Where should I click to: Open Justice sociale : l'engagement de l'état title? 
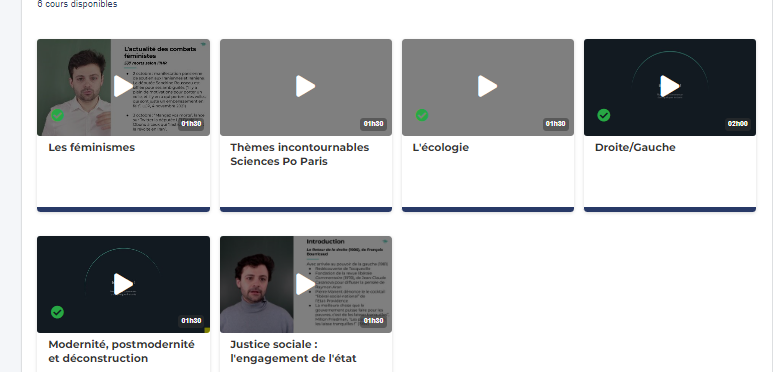pos(293,351)
